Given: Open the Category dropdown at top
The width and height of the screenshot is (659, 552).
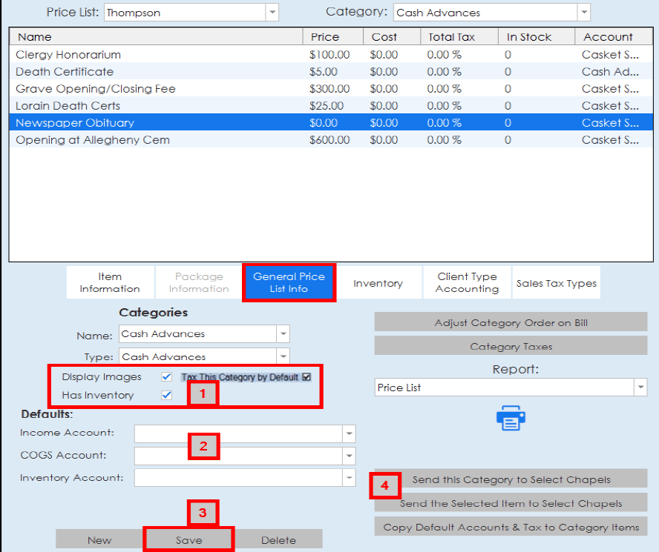Looking at the screenshot, I should 583,13.
